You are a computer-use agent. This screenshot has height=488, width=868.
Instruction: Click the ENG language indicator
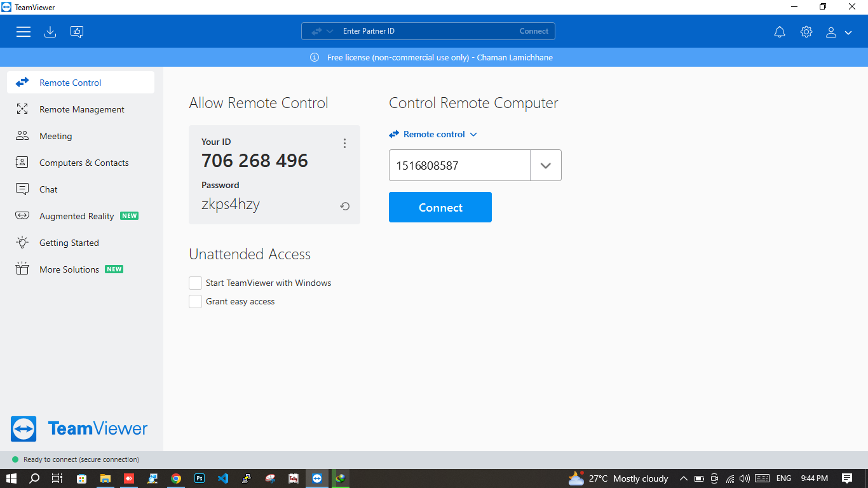pyautogui.click(x=783, y=478)
